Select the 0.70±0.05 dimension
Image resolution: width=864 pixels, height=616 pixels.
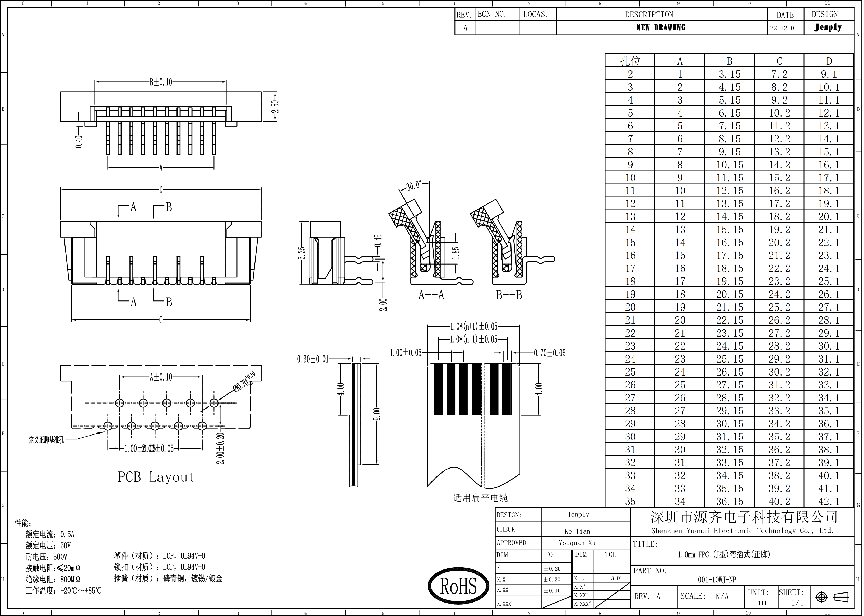(x=550, y=353)
